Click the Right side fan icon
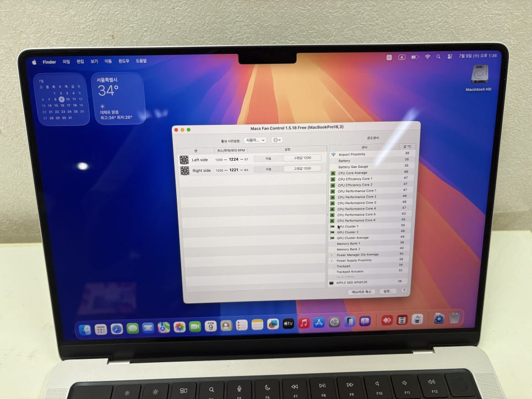Image resolution: width=532 pixels, height=399 pixels. (185, 171)
